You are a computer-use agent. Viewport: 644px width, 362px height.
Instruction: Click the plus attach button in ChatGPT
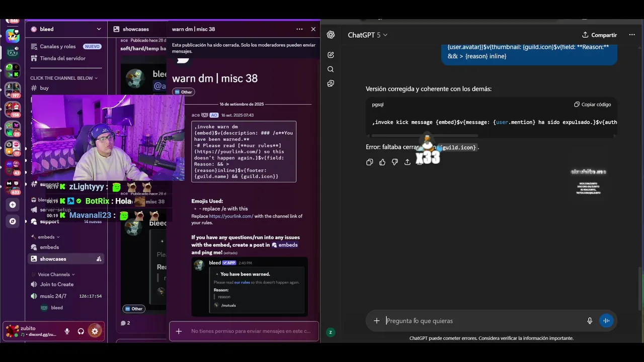tap(376, 321)
